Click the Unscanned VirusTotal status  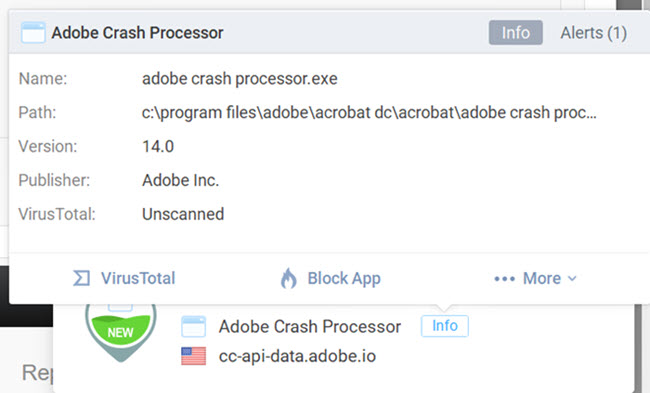183,214
